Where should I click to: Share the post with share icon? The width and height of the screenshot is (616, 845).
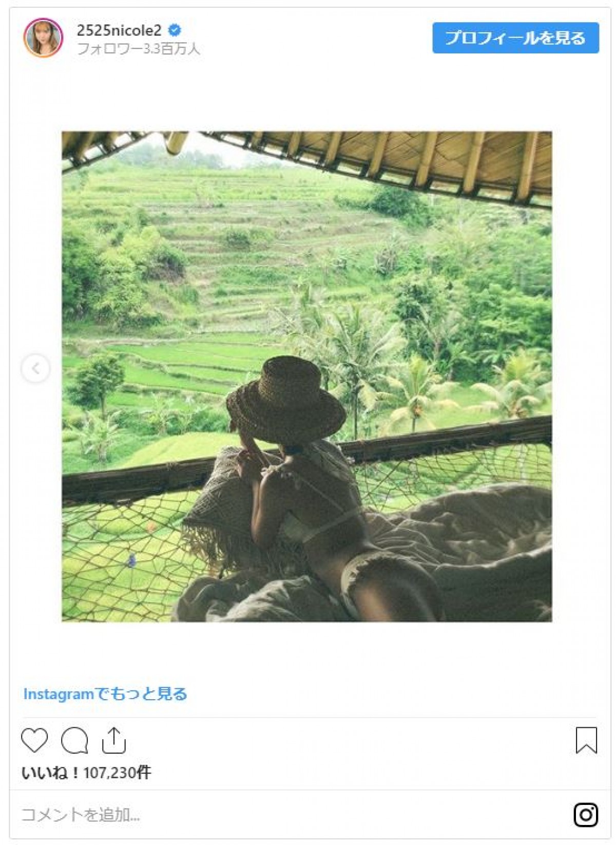coord(113,740)
